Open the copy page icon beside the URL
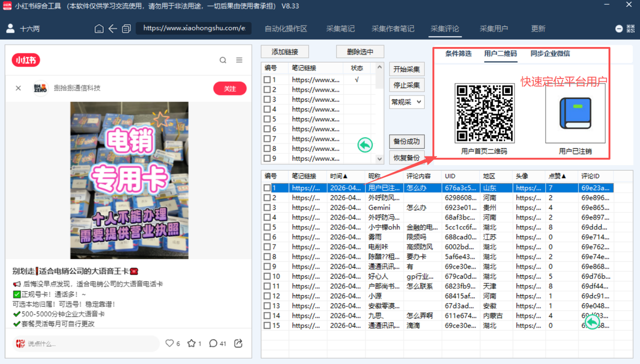Image resolution: width=640 pixels, height=364 pixels. coord(126,28)
